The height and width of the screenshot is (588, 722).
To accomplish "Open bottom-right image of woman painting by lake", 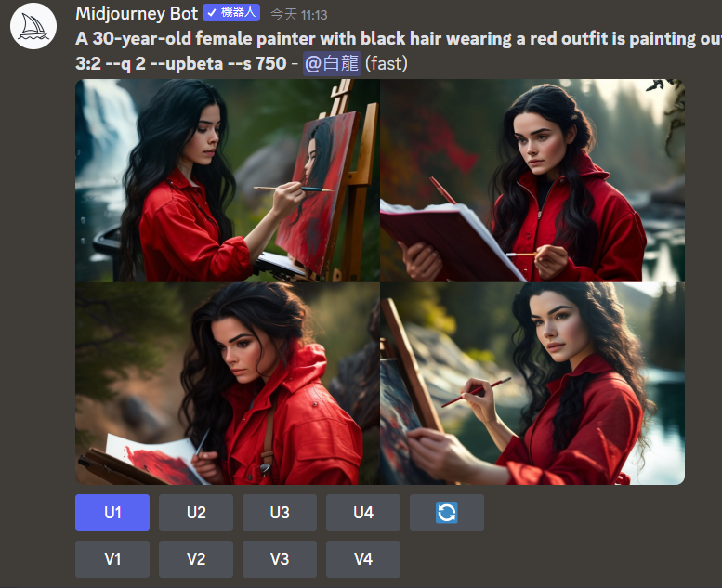I will pos(532,384).
